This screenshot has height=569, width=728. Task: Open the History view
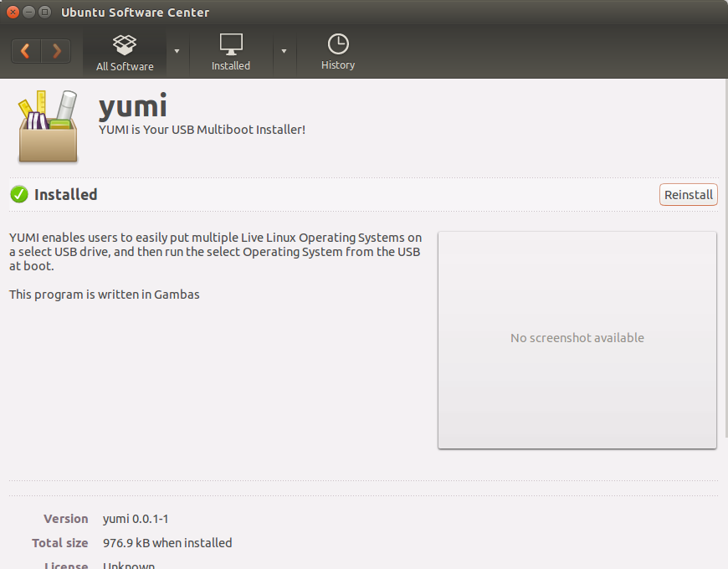pos(338,53)
